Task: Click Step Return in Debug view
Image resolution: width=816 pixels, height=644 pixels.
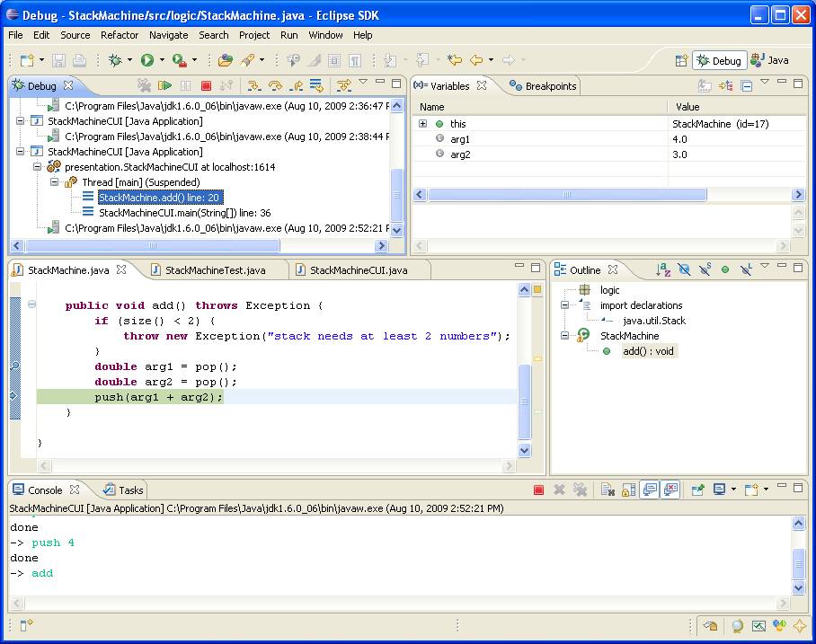Action: [296, 85]
